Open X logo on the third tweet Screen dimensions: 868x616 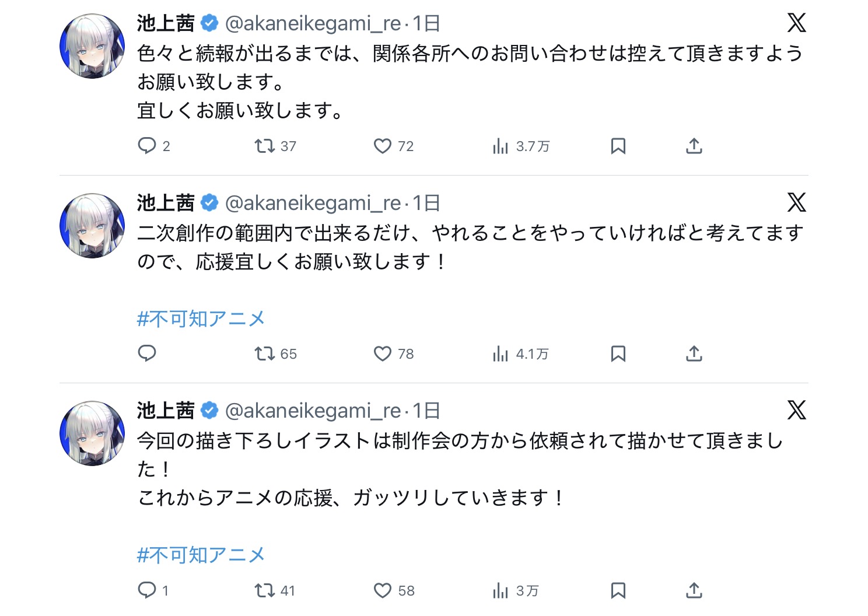[x=796, y=410]
